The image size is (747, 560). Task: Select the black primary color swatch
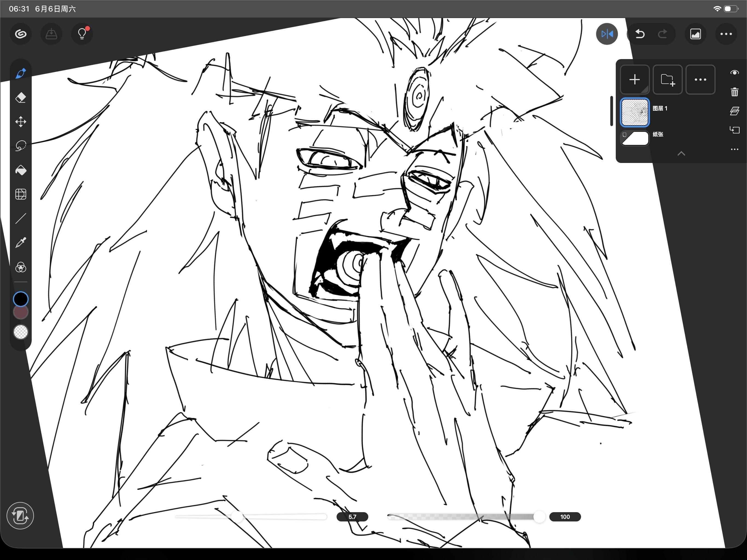[21, 299]
